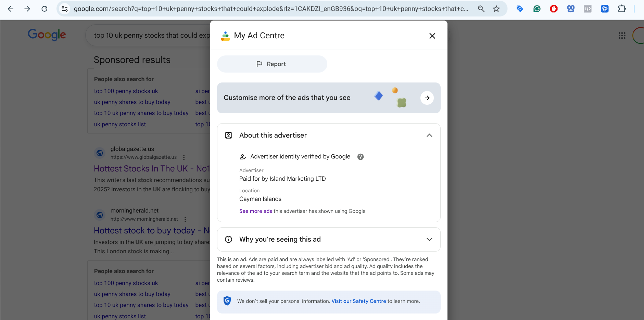The image size is (644, 320).
Task: Open Google apps grid
Action: [x=622, y=36]
